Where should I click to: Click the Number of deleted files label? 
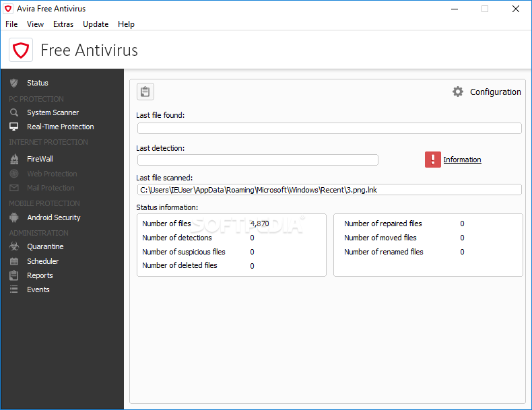tap(180, 265)
